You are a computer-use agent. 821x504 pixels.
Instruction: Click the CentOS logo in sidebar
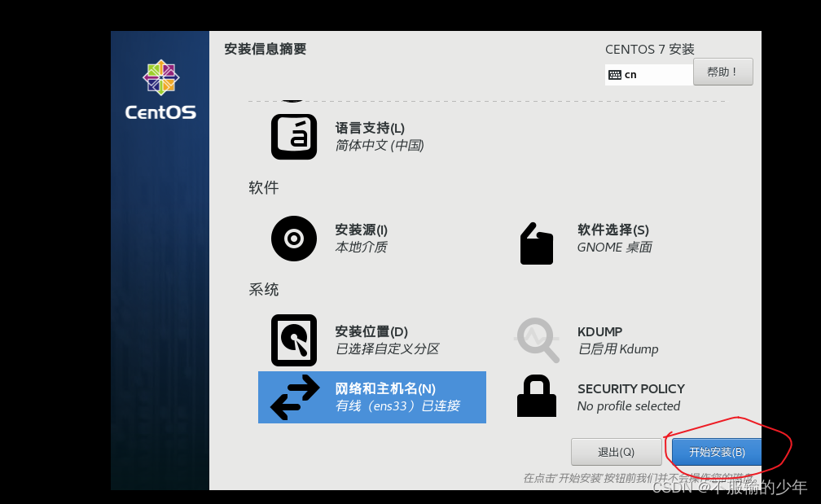[160, 90]
